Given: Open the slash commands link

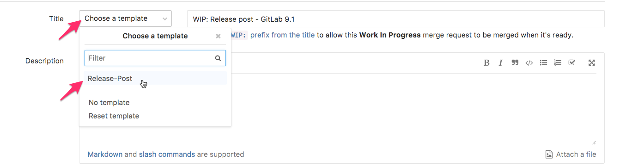Looking at the screenshot, I should 167,155.
